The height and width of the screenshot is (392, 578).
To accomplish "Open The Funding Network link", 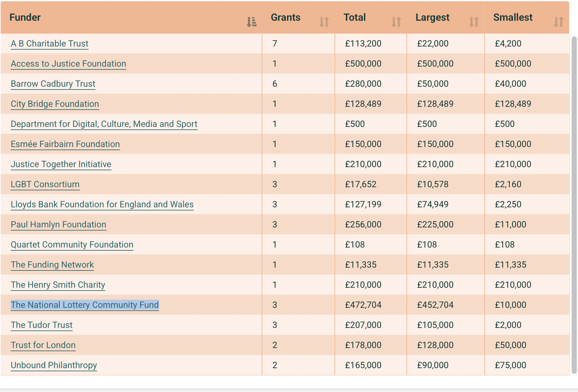I will pyautogui.click(x=52, y=265).
